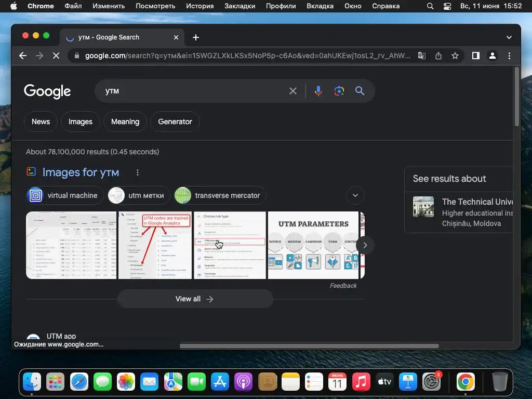The height and width of the screenshot is (399, 532).
Task: Share this page via the share icon
Action: tap(438, 56)
